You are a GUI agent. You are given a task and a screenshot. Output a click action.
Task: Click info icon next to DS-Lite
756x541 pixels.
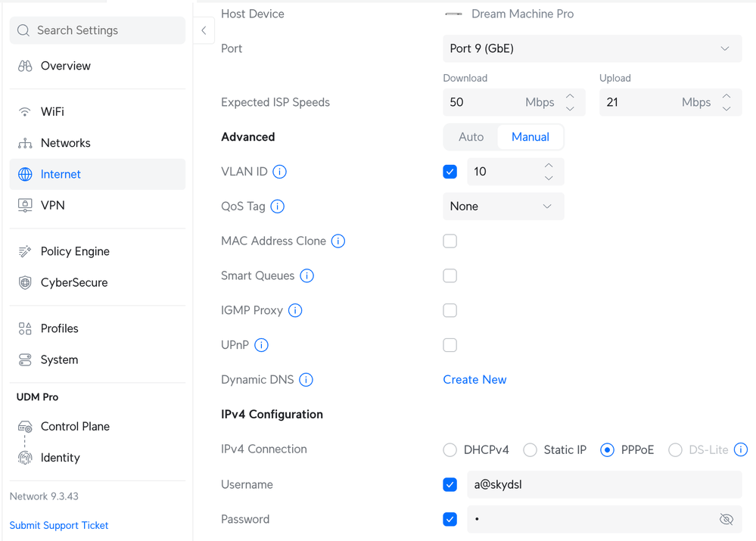741,449
